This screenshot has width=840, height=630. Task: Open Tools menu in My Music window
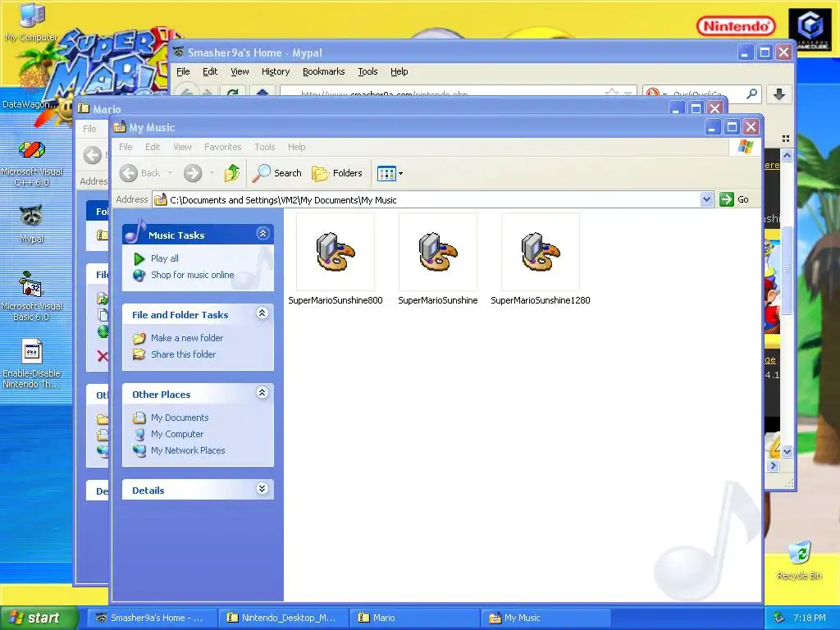(x=265, y=147)
